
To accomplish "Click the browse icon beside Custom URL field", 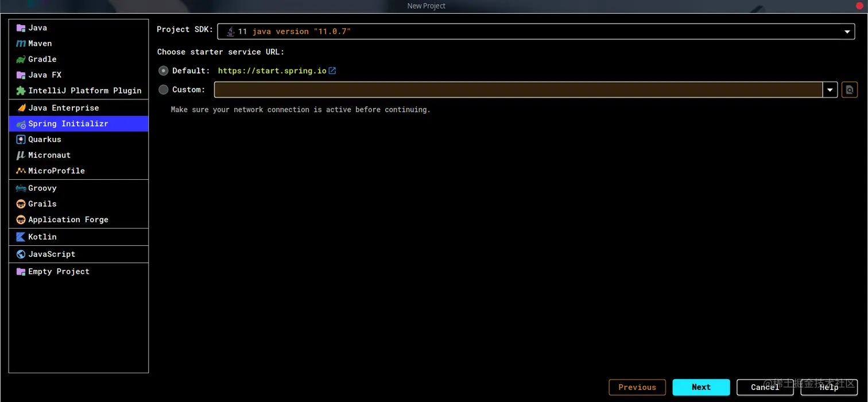I will pos(850,90).
